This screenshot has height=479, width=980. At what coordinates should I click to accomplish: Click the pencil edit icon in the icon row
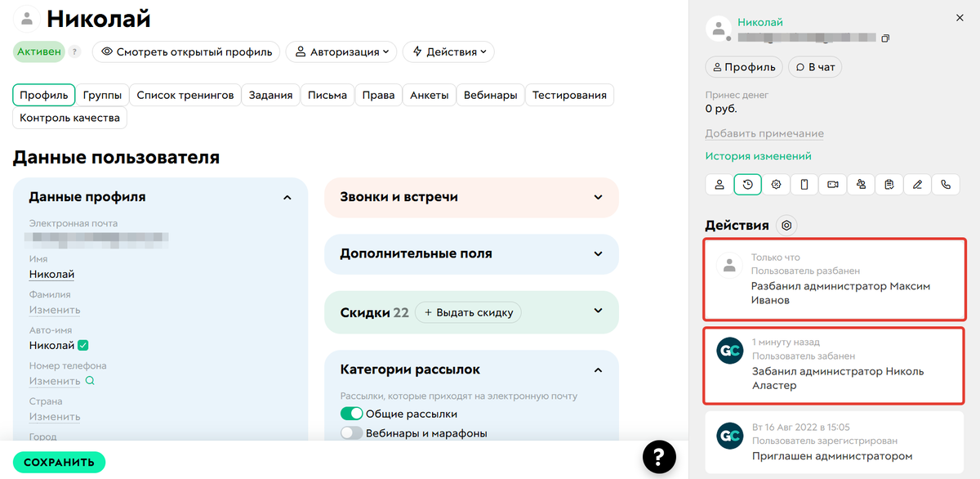click(x=917, y=184)
